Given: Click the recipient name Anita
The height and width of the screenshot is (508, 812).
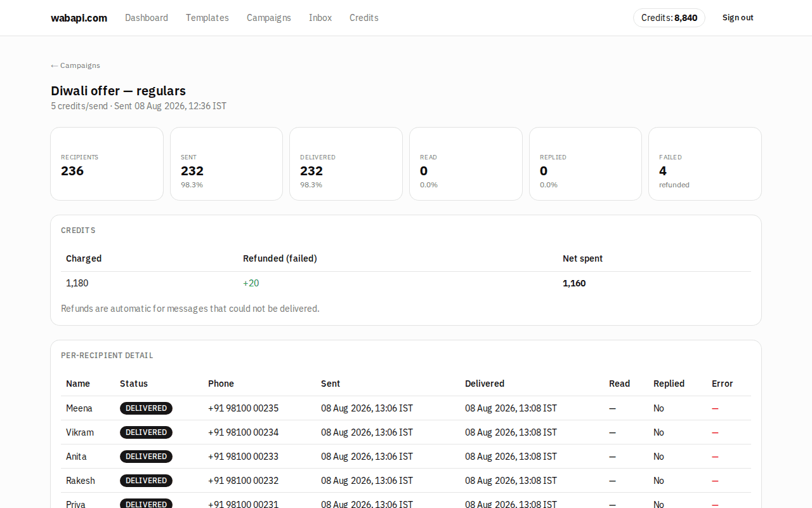Looking at the screenshot, I should coord(76,457).
